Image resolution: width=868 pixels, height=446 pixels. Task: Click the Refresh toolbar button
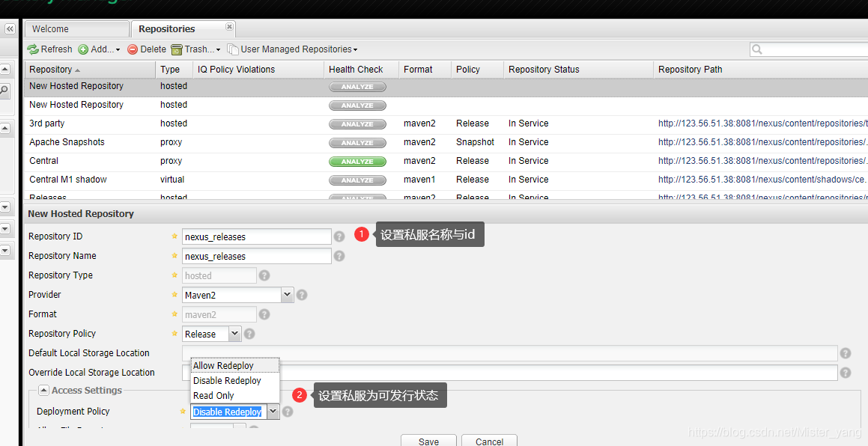click(x=50, y=49)
